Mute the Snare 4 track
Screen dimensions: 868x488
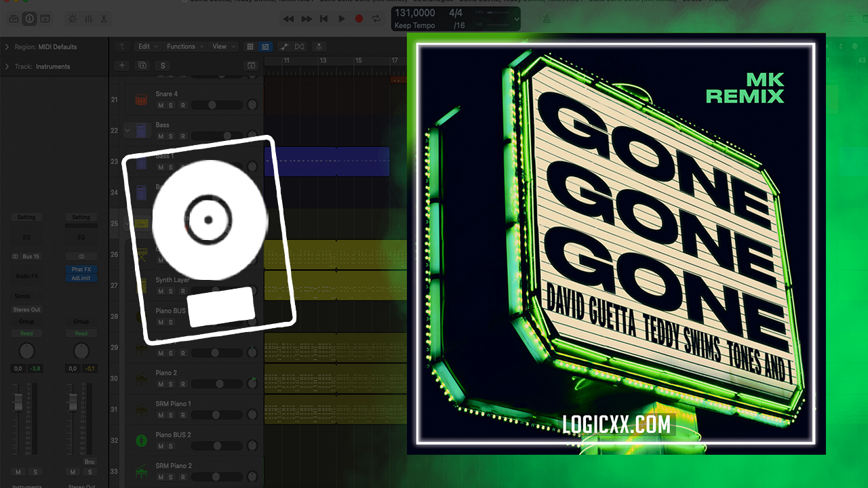click(161, 105)
